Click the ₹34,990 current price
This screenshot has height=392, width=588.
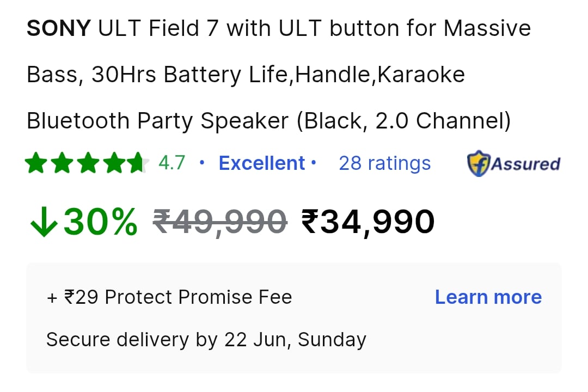point(368,222)
